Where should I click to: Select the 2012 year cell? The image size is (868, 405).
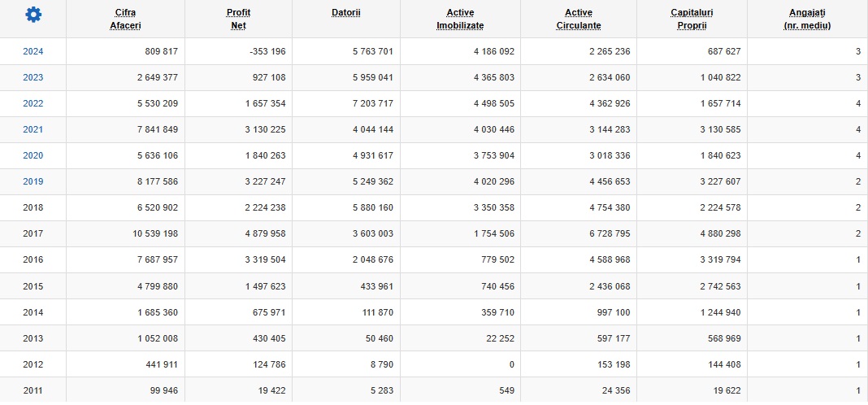(33, 364)
